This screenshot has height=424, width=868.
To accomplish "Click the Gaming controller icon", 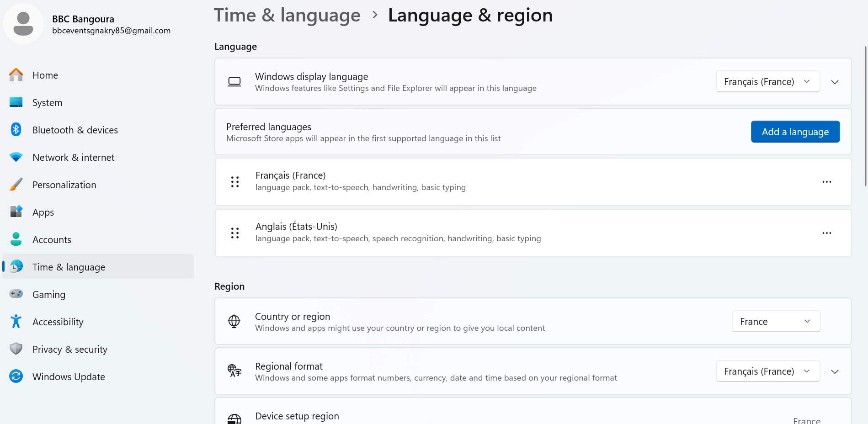I will click(16, 294).
